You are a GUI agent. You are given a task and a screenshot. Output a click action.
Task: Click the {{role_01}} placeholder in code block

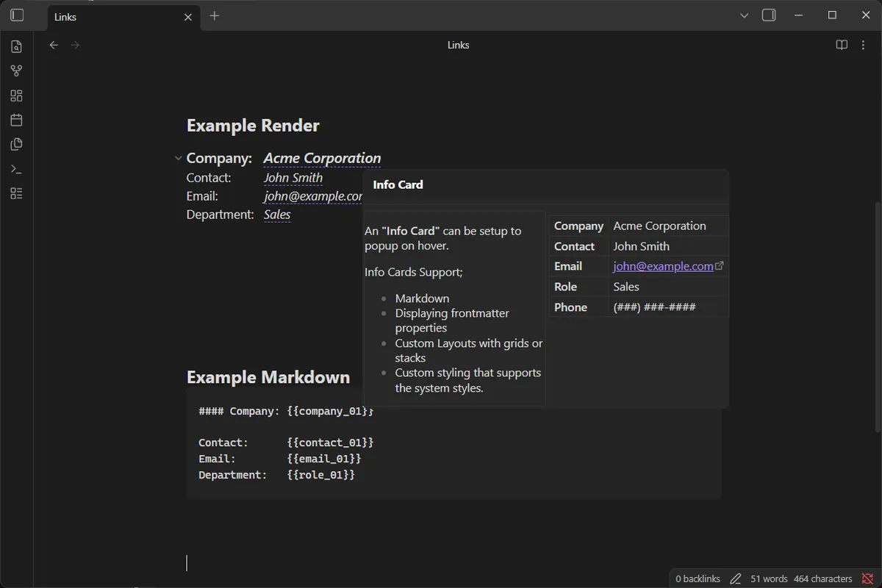pos(321,475)
